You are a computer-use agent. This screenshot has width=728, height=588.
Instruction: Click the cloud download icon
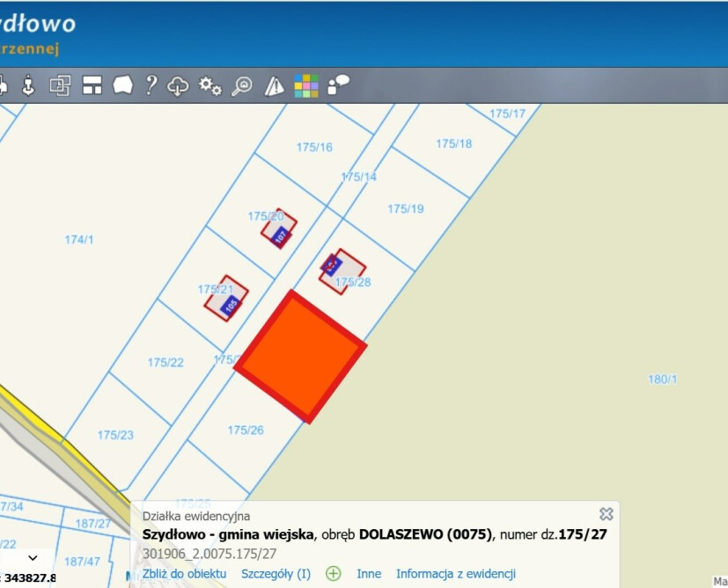coord(179,85)
